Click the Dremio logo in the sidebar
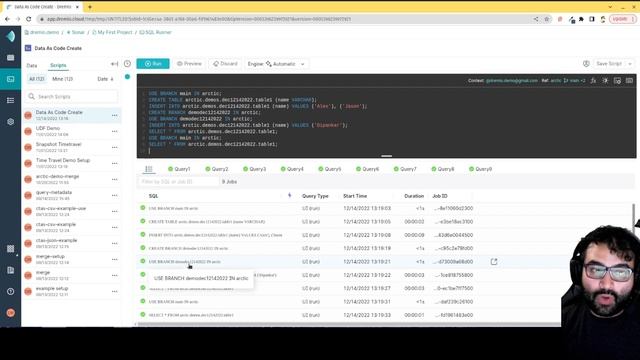Viewport: 640px width, 360px height. (11, 36)
